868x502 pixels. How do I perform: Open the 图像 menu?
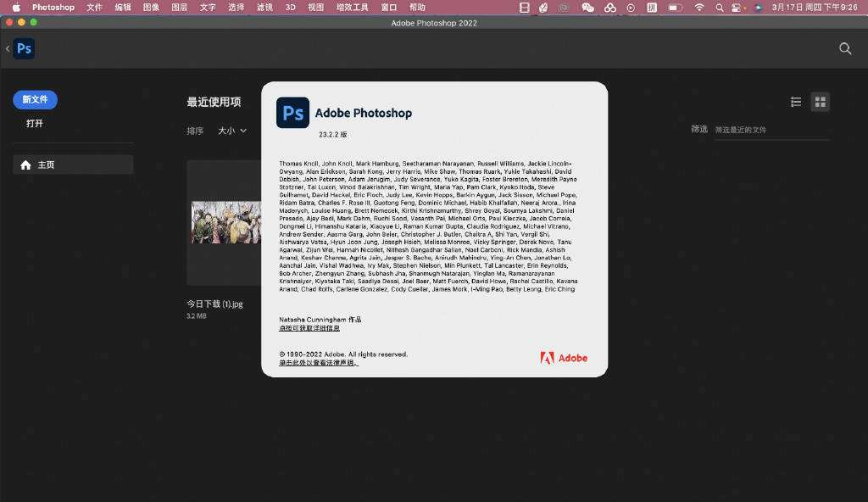151,7
